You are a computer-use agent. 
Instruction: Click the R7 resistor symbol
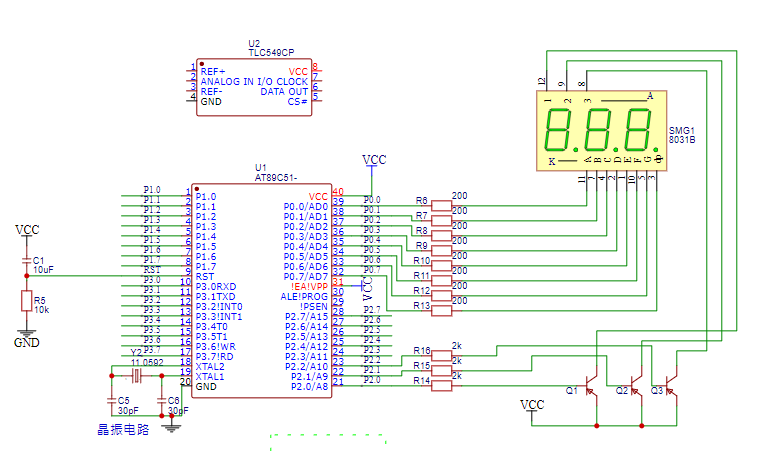pos(441,220)
